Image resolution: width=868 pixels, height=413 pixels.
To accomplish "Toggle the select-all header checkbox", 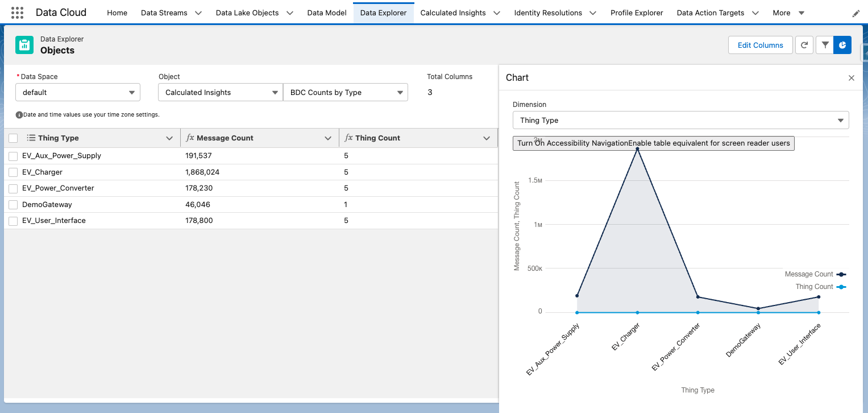I will (13, 138).
